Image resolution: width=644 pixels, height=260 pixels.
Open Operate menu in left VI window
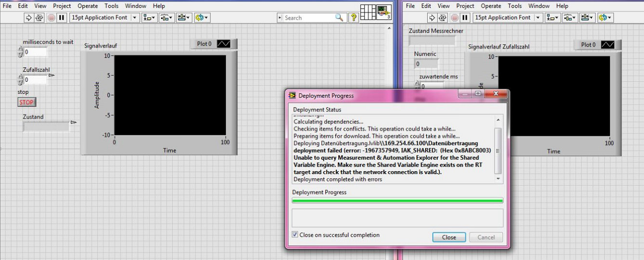(88, 6)
